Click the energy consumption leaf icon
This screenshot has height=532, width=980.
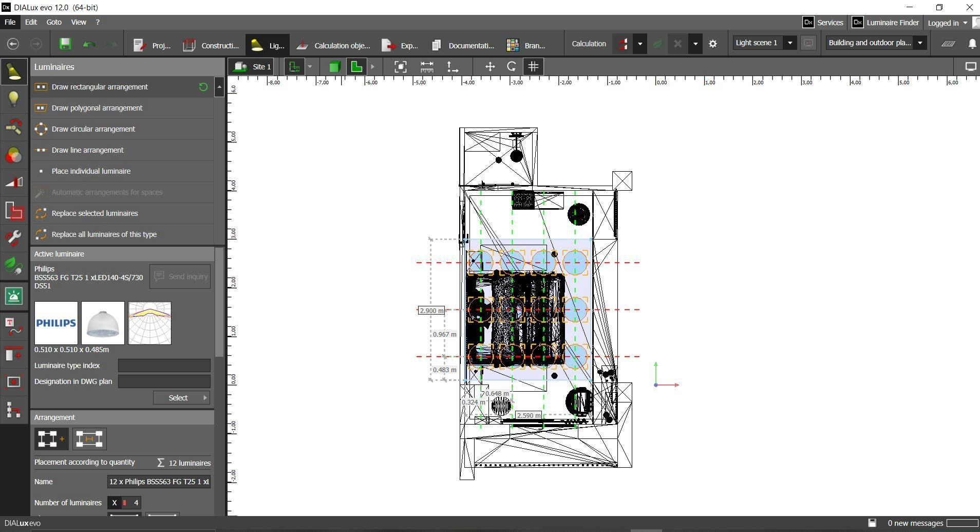tap(14, 266)
